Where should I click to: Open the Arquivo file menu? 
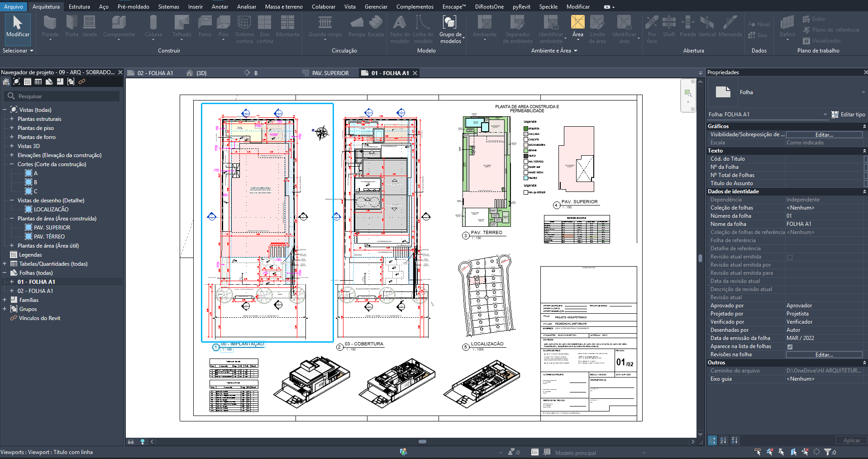click(x=14, y=6)
